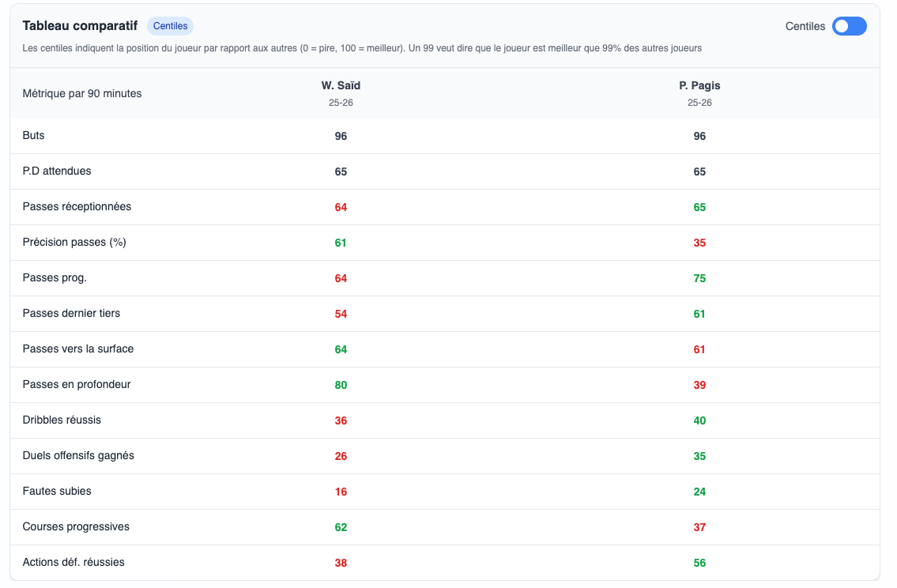
Task: Select the P. Pagis column header
Action: click(699, 85)
